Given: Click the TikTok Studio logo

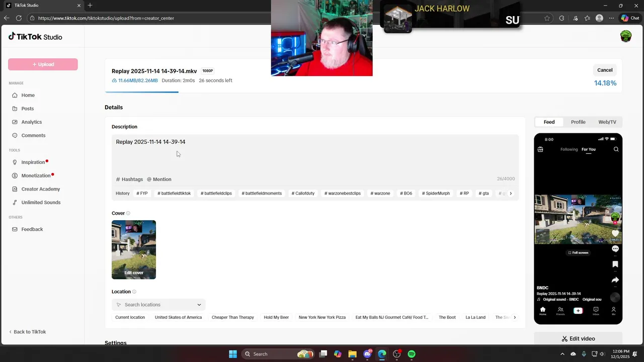Looking at the screenshot, I should click(x=35, y=37).
